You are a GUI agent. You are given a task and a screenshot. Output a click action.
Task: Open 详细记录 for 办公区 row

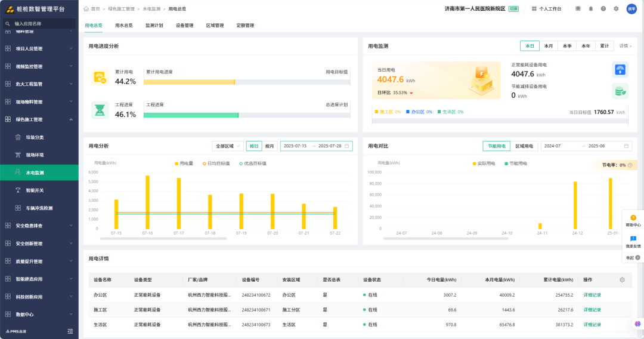592,295
